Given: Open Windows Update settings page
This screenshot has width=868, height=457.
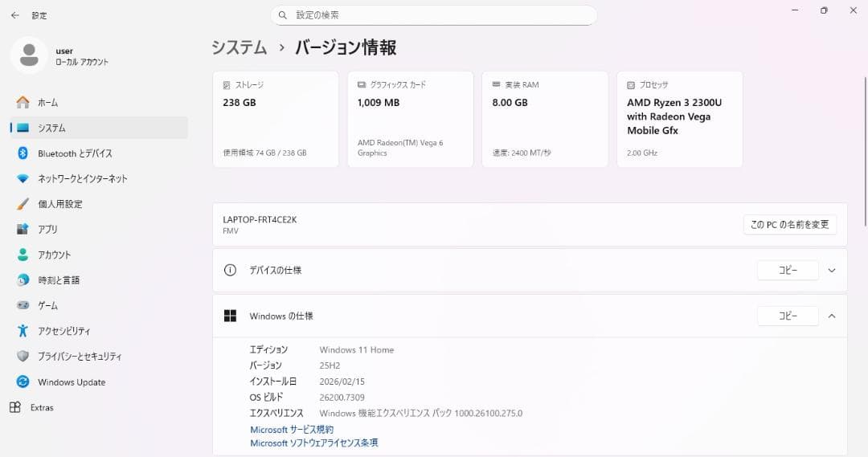Looking at the screenshot, I should click(x=99, y=382).
